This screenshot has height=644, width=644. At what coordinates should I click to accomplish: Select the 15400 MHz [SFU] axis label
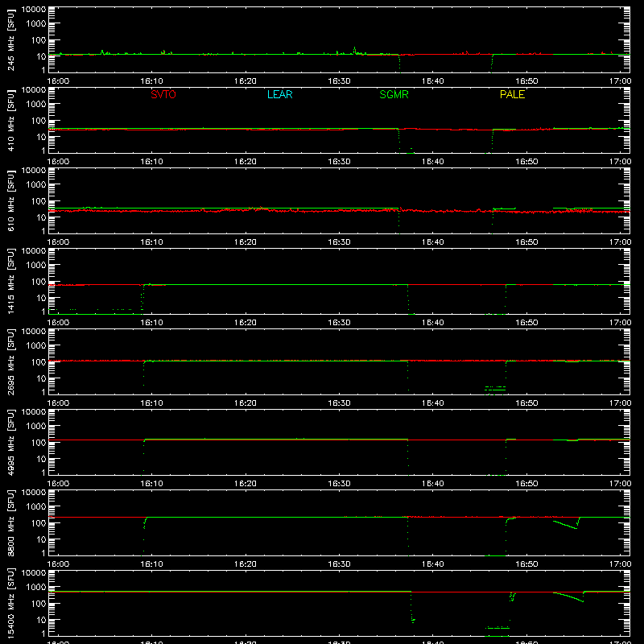(x=10, y=603)
